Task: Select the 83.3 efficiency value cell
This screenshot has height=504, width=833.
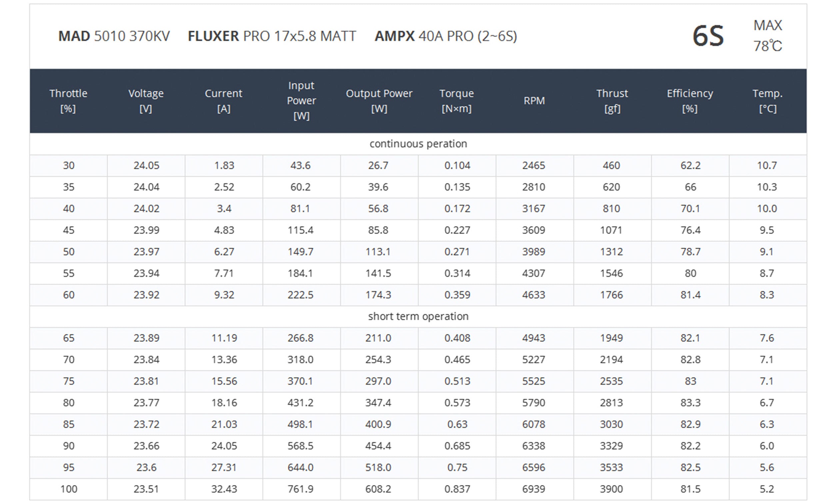Action: pyautogui.click(x=690, y=403)
